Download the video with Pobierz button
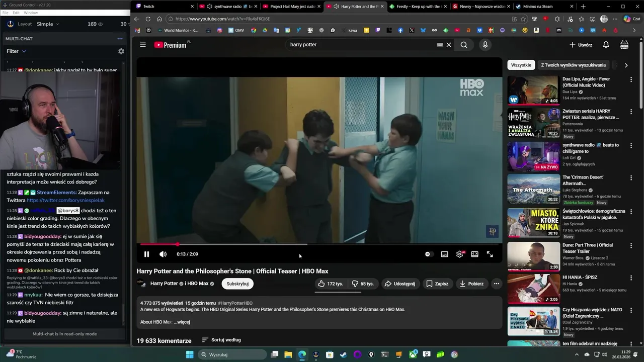 pyautogui.click(x=471, y=284)
